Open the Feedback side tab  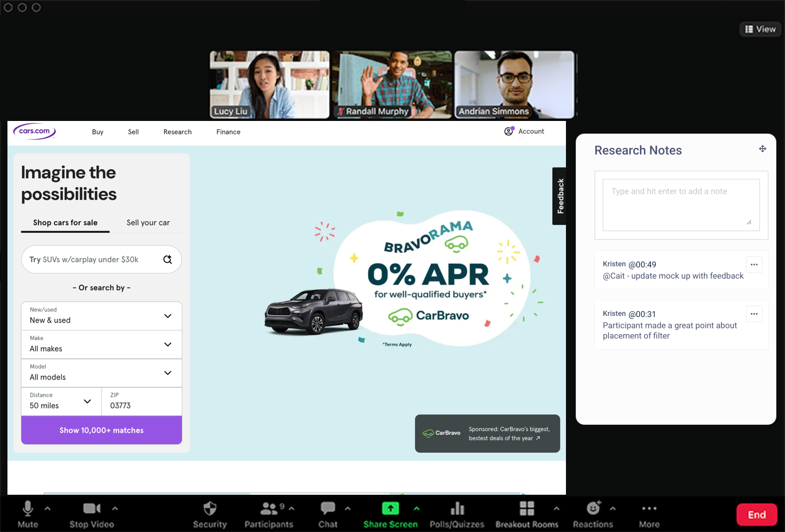560,196
